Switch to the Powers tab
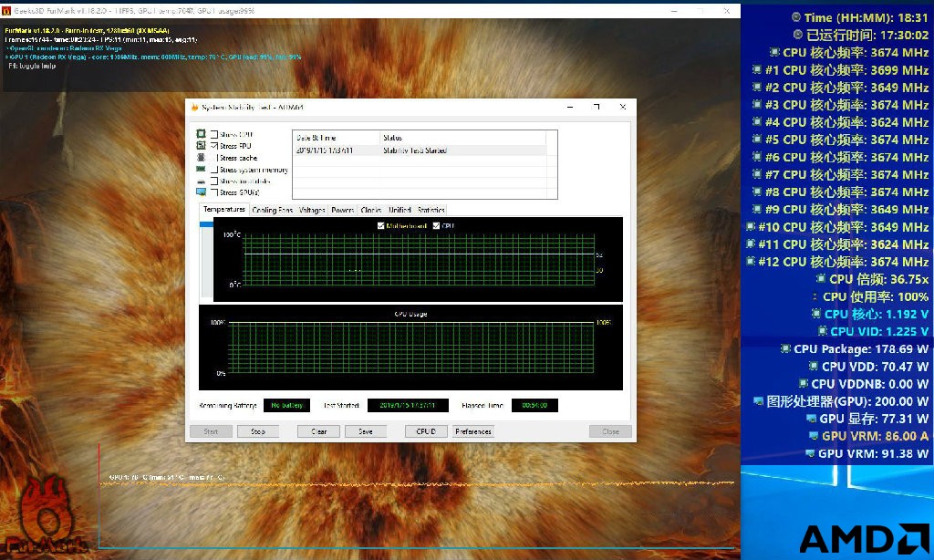The height and width of the screenshot is (560, 934). [x=343, y=210]
